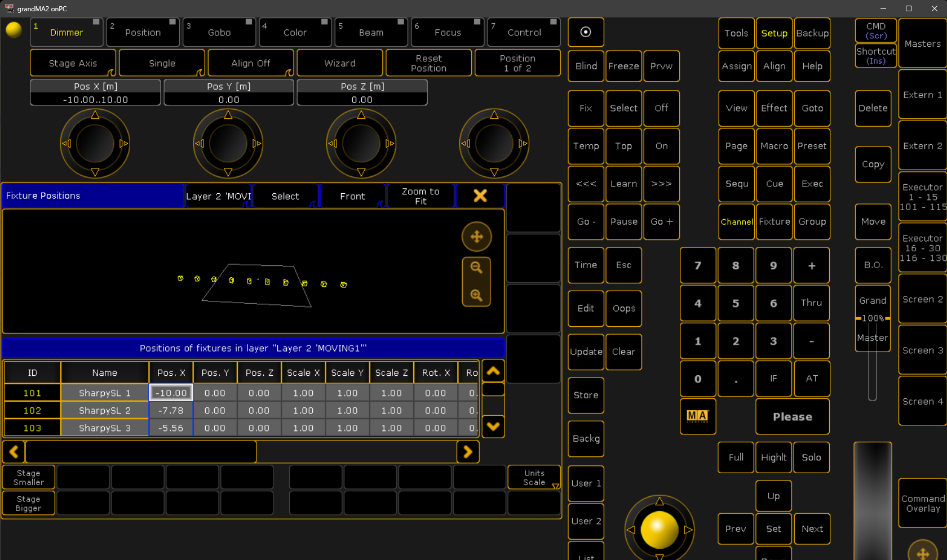Zoom in the stage view
This screenshot has width=947, height=560.
pyautogui.click(x=476, y=295)
